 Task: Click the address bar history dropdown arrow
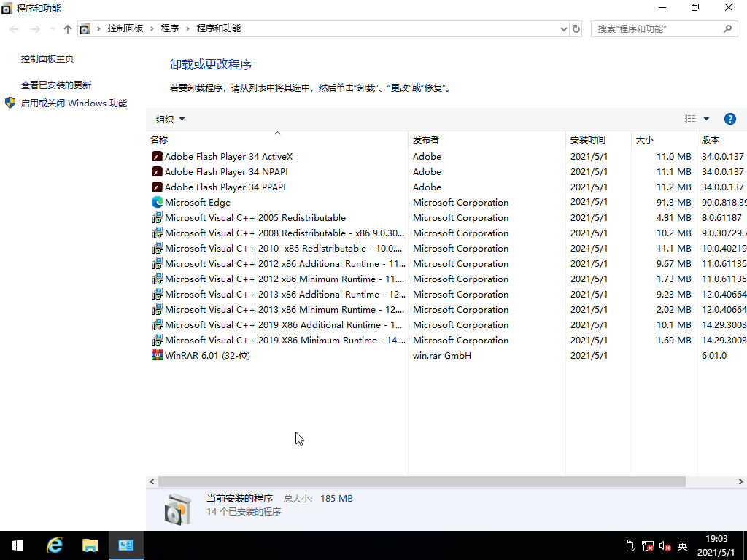coord(562,28)
